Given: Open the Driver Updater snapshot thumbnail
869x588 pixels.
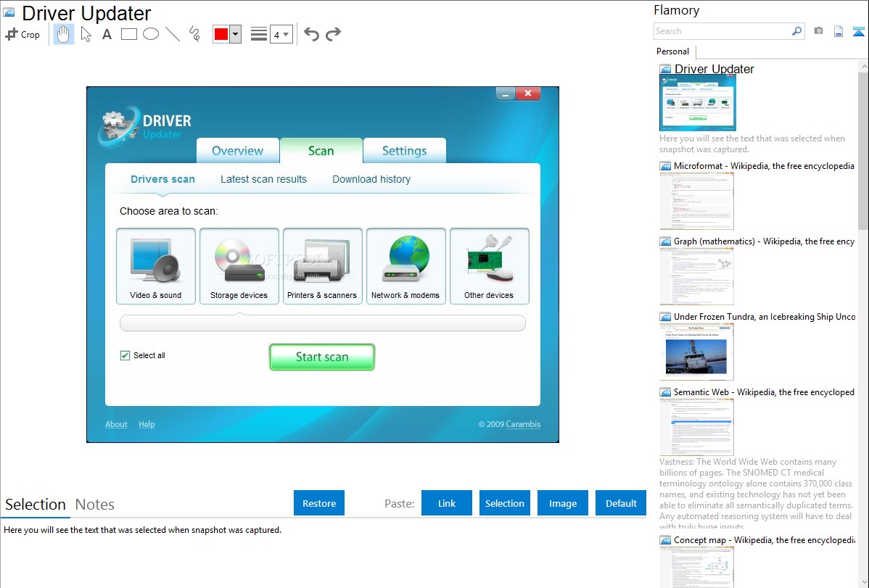Looking at the screenshot, I should tap(698, 102).
